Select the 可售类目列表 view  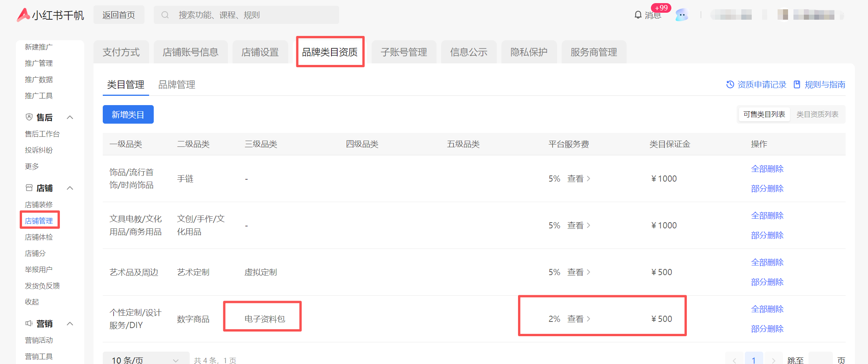tap(764, 114)
